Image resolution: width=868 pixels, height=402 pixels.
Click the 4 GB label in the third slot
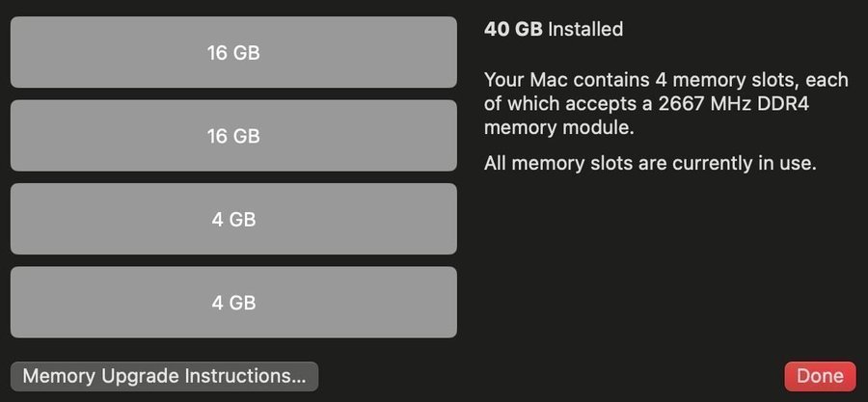pyautogui.click(x=233, y=219)
